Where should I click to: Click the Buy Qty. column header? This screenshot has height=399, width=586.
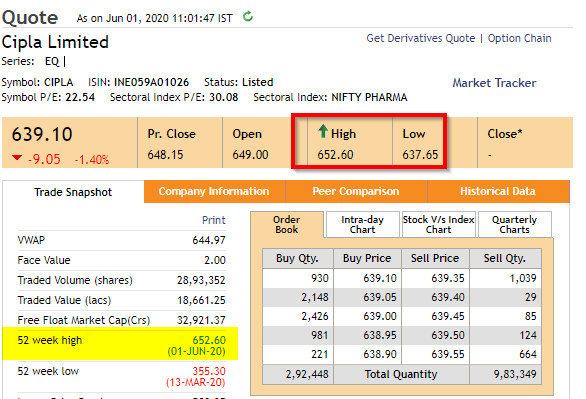point(297,259)
